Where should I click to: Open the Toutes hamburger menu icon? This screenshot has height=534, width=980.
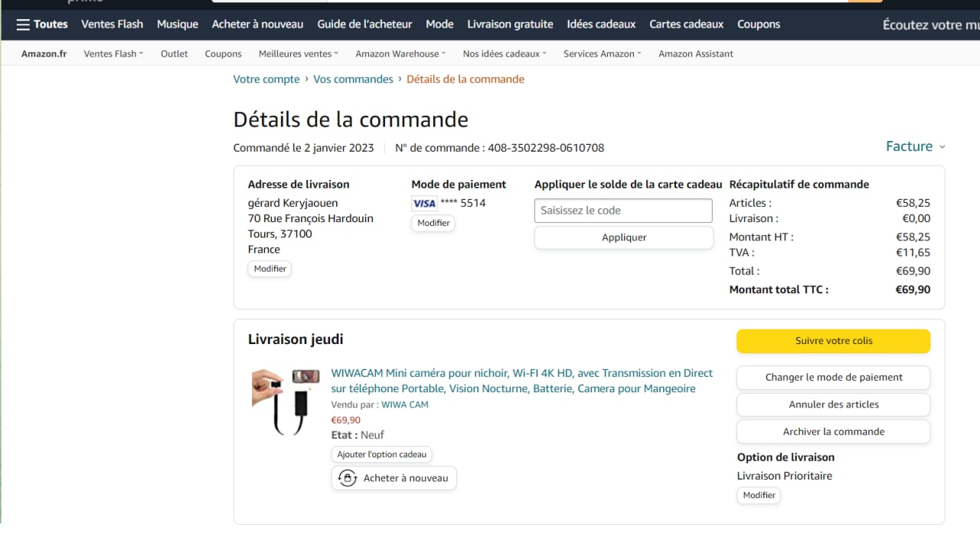[23, 25]
